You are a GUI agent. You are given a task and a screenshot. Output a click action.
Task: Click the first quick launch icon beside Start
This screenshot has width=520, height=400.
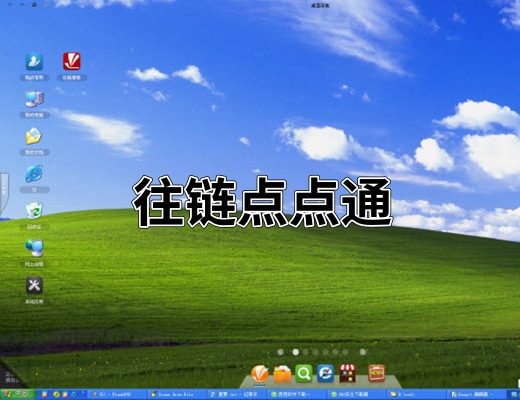pyautogui.click(x=45, y=395)
